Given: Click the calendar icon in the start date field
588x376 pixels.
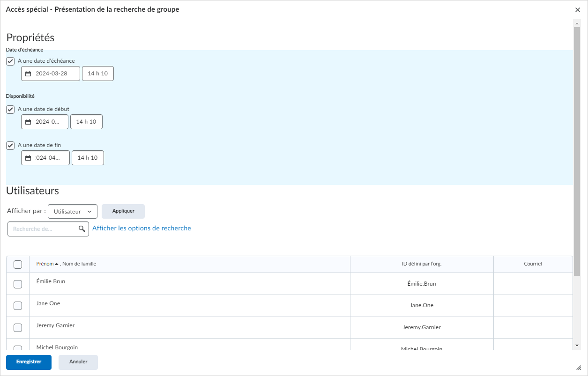Looking at the screenshot, I should click(28, 122).
